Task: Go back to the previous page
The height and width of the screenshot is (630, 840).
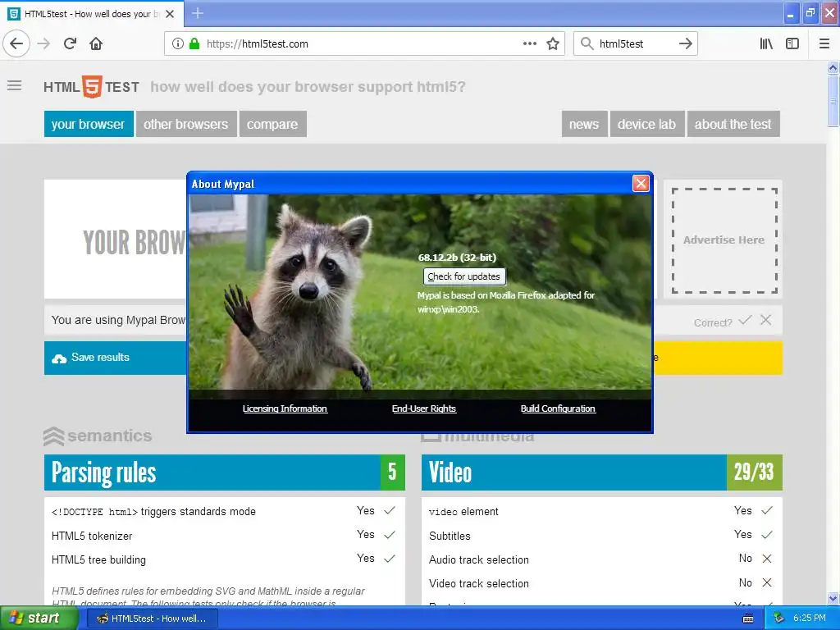Action: 16,43
